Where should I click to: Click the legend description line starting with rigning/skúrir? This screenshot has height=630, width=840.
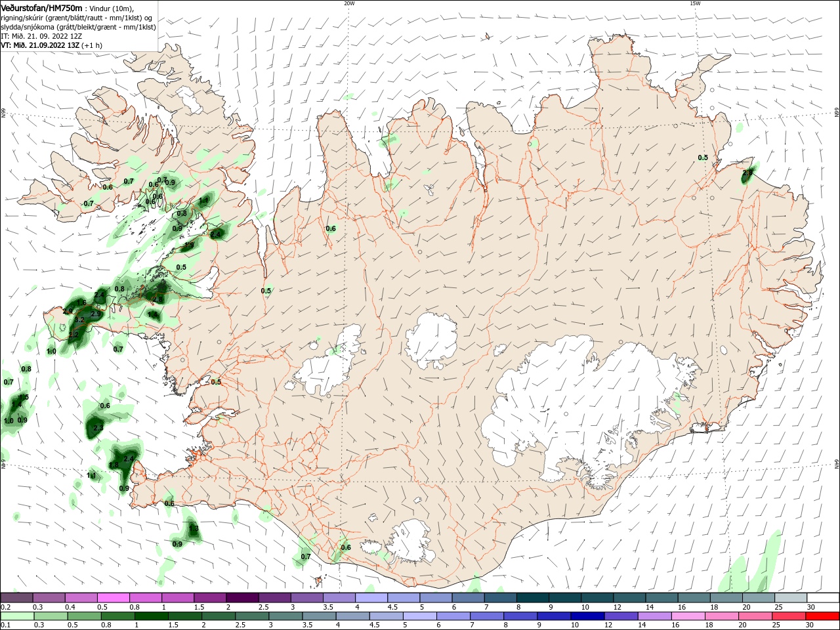(77, 18)
